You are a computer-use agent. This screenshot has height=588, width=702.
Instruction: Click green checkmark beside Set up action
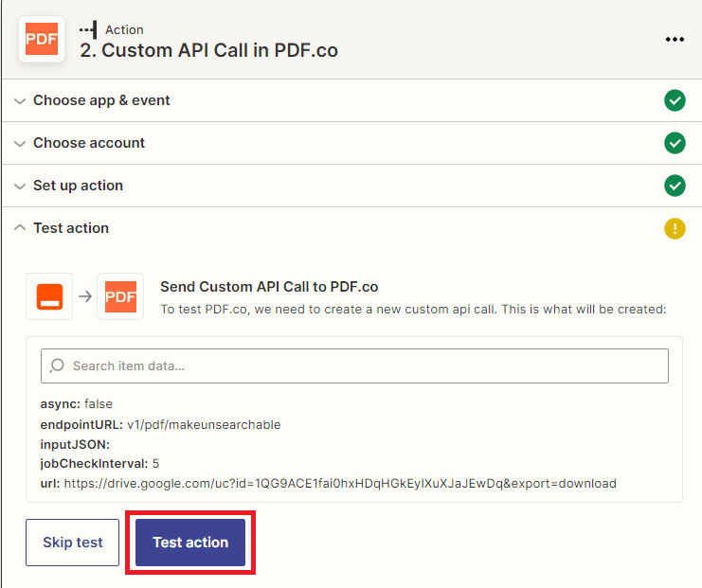(675, 186)
